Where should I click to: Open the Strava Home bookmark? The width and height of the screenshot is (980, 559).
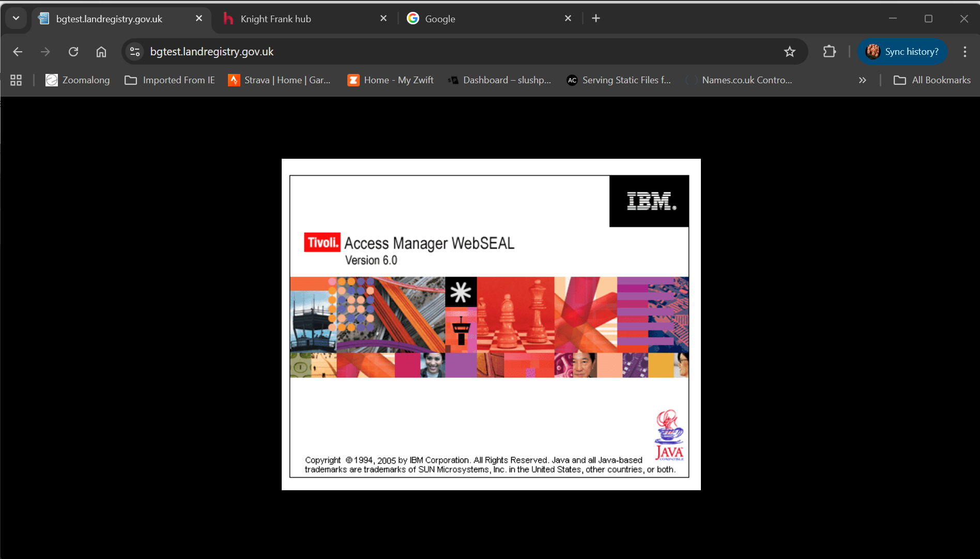pyautogui.click(x=280, y=80)
